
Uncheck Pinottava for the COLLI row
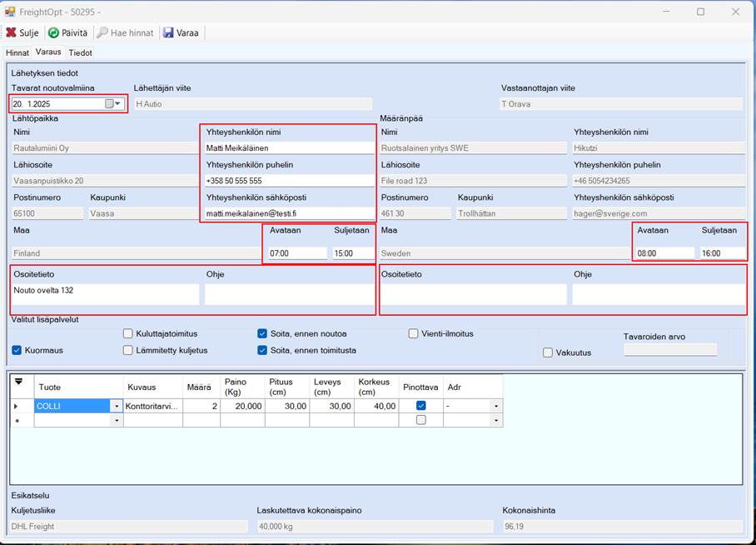coord(421,406)
